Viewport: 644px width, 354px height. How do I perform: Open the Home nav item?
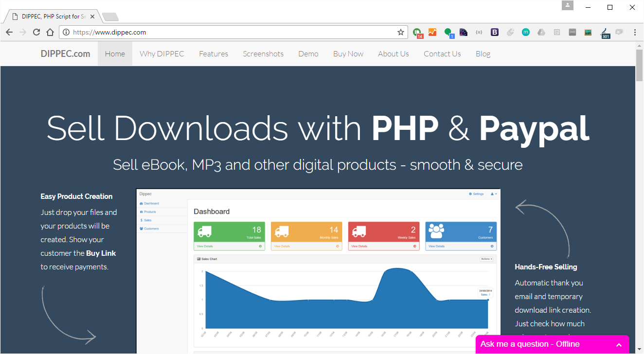[x=115, y=54]
